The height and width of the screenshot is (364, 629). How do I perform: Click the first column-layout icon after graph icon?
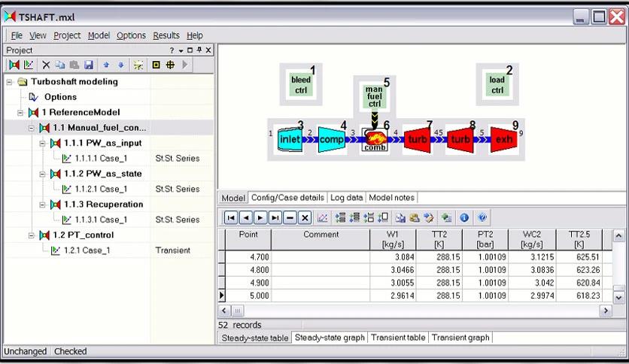(x=341, y=217)
